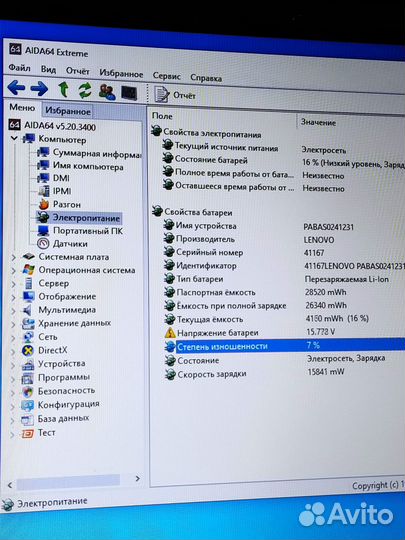Refresh the page with green arrows icon
This screenshot has height=540, width=405.
85,91
